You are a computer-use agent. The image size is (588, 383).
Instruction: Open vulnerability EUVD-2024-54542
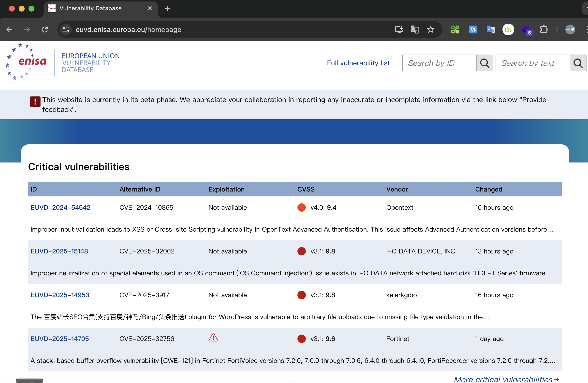click(x=60, y=207)
